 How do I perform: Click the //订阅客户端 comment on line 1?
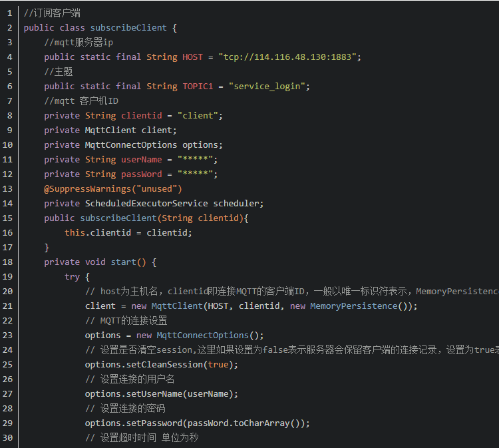pyautogui.click(x=52, y=13)
